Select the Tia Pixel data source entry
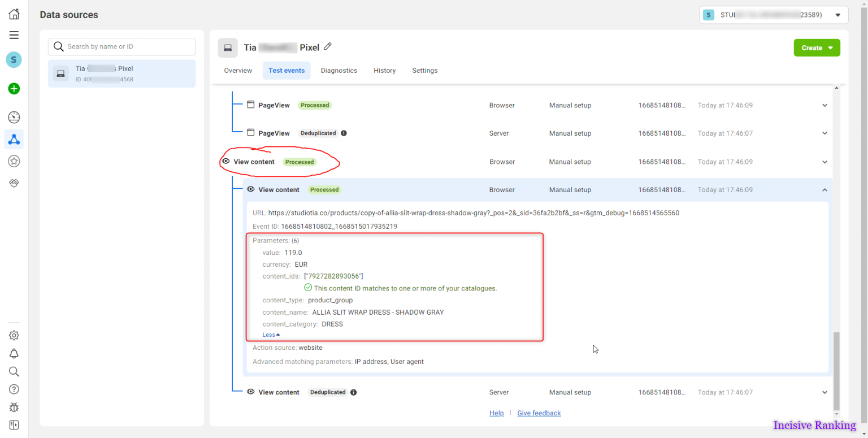Screen dimensions: 868x438 pos(121,73)
